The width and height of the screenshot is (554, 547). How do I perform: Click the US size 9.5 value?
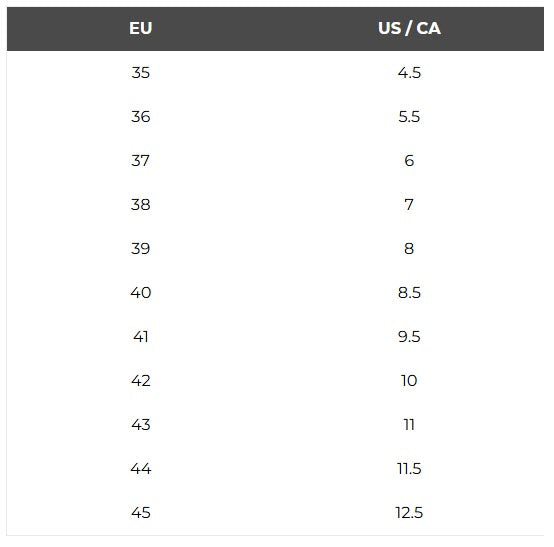[x=409, y=336]
